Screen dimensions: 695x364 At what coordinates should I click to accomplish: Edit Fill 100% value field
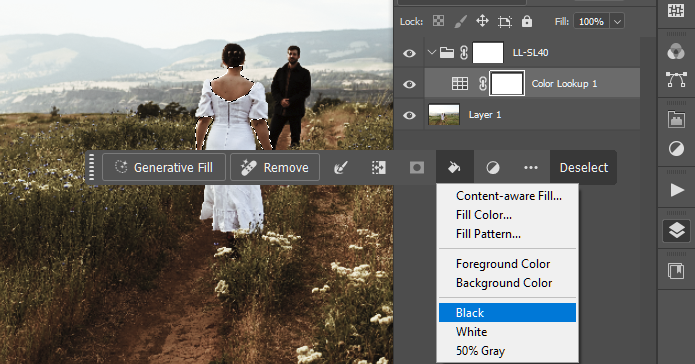(591, 21)
